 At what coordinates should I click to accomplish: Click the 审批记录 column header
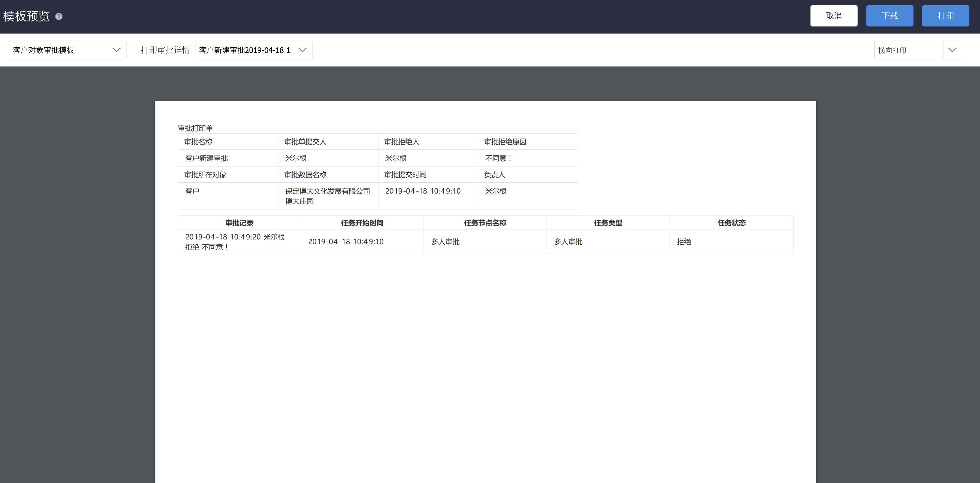[239, 223]
